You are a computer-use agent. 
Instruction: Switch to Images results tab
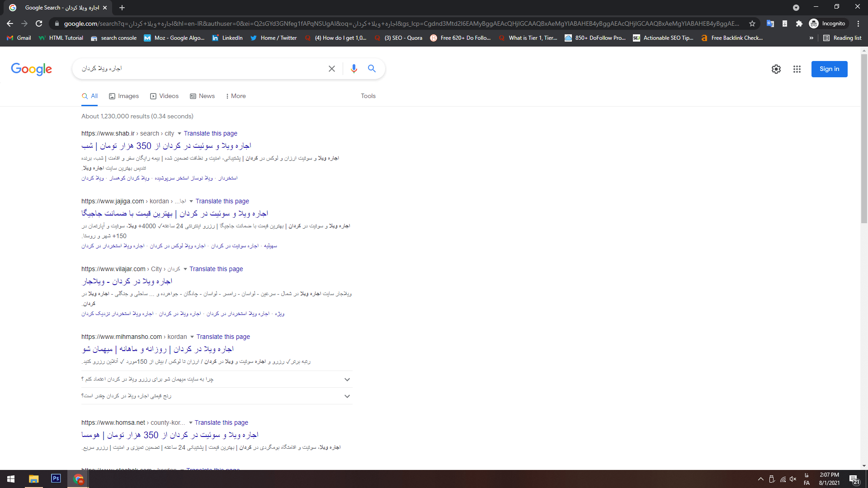(124, 96)
